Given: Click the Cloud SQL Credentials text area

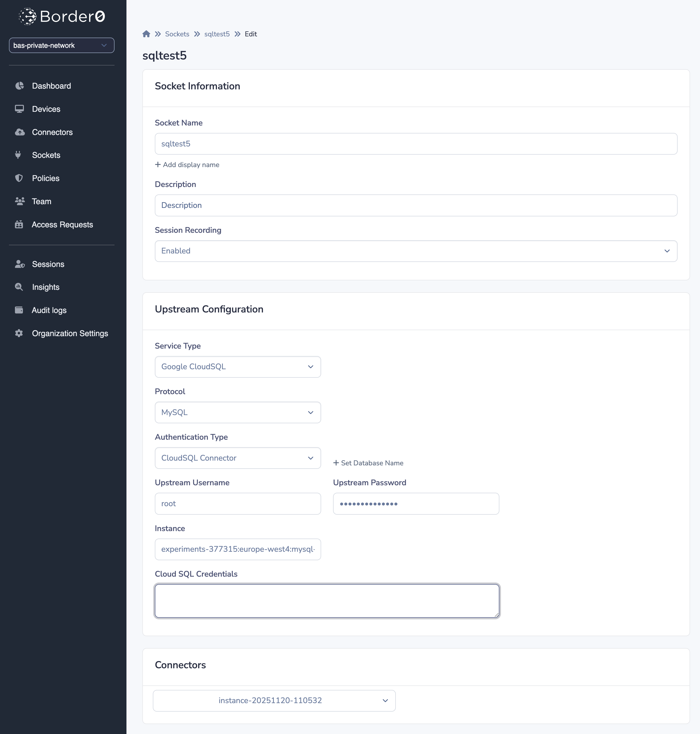Looking at the screenshot, I should pos(327,601).
